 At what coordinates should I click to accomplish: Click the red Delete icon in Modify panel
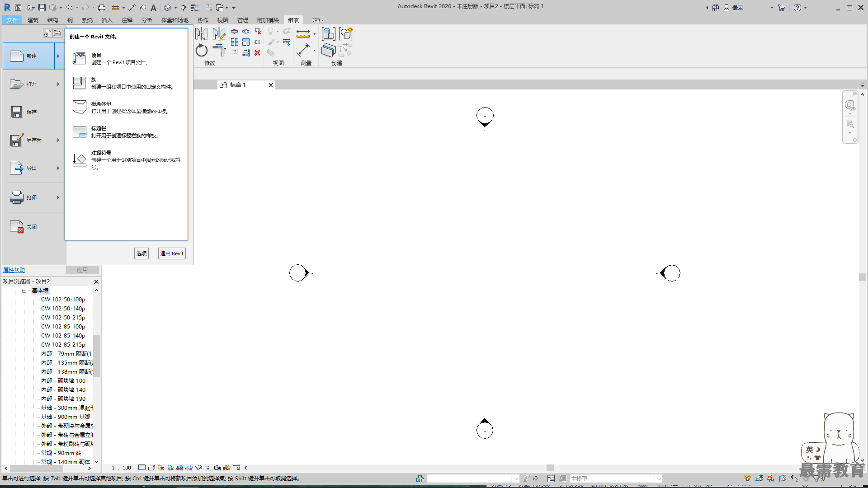click(257, 53)
